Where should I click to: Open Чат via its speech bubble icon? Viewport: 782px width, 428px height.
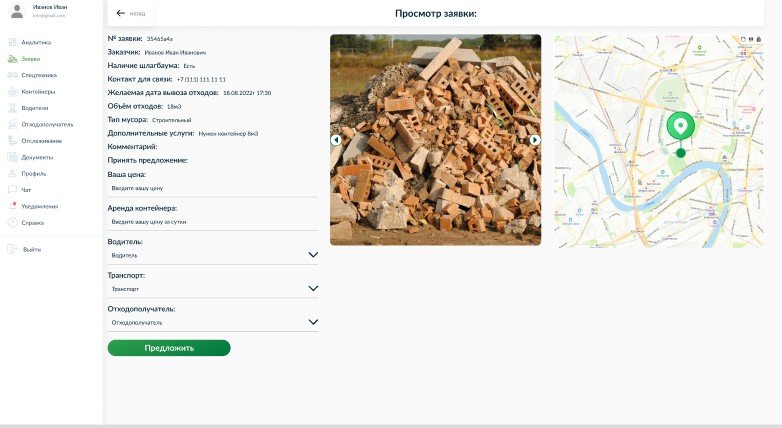click(12, 190)
